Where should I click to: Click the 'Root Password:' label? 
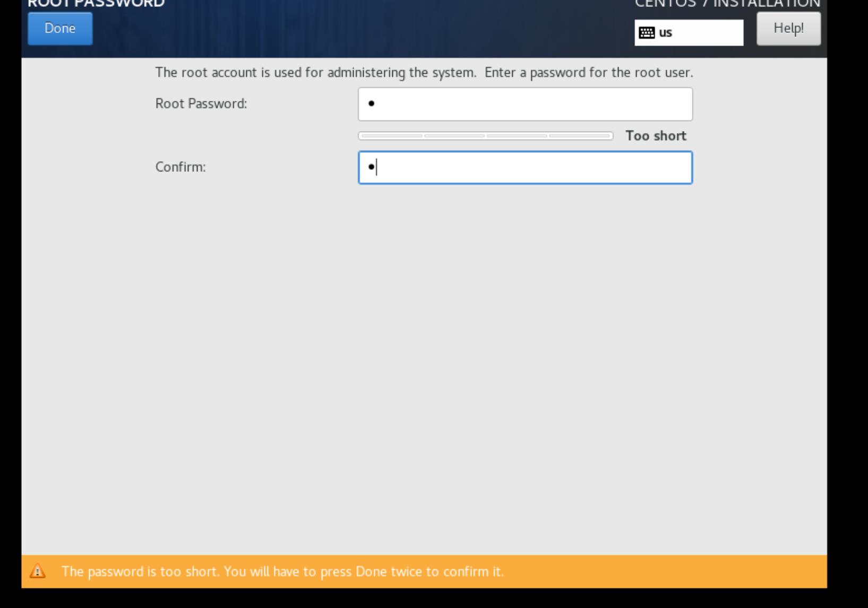[x=201, y=103]
